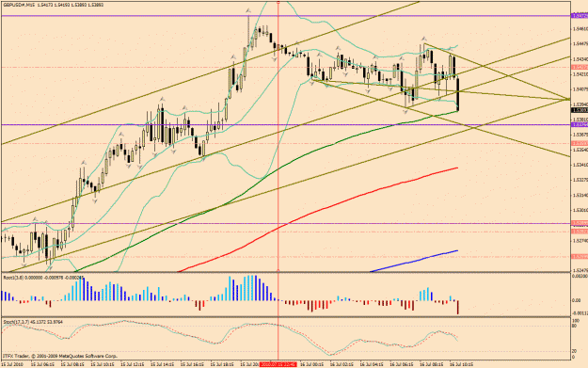Click the '15 Jul 16:15' time axis label

click(x=192, y=364)
